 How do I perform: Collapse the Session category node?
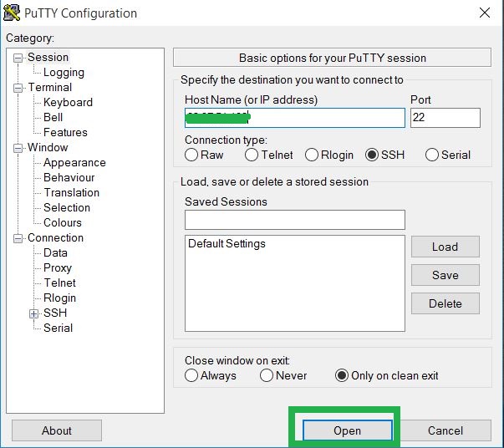(19, 58)
